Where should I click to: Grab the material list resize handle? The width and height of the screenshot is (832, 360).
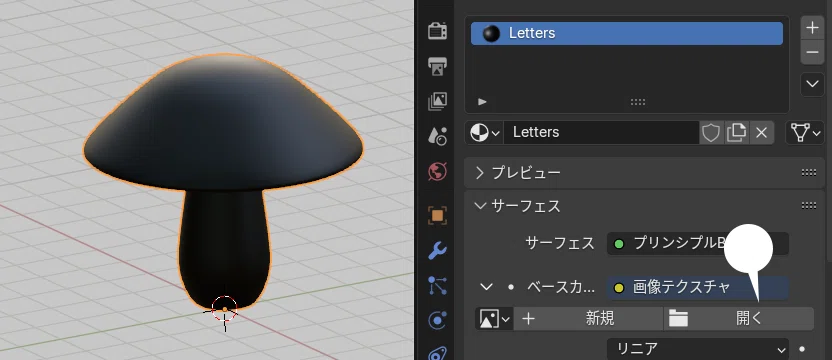tap(638, 102)
